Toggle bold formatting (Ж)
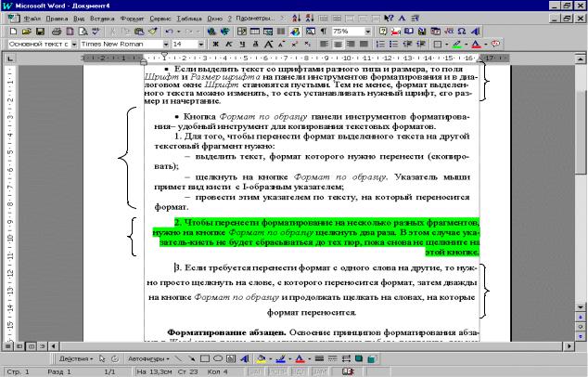The height and width of the screenshot is (377, 588). coord(215,45)
